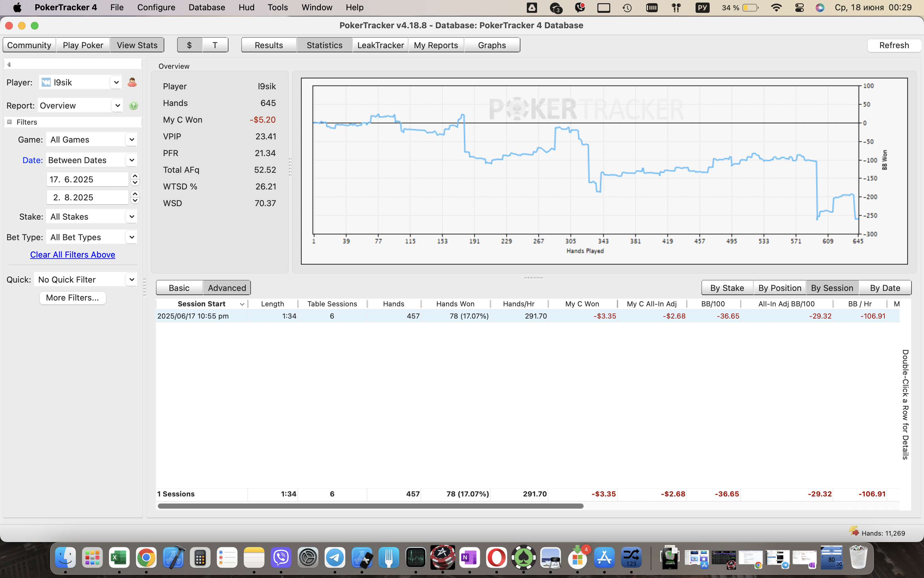This screenshot has height=578, width=924.
Task: Group the report By Position
Action: click(780, 288)
